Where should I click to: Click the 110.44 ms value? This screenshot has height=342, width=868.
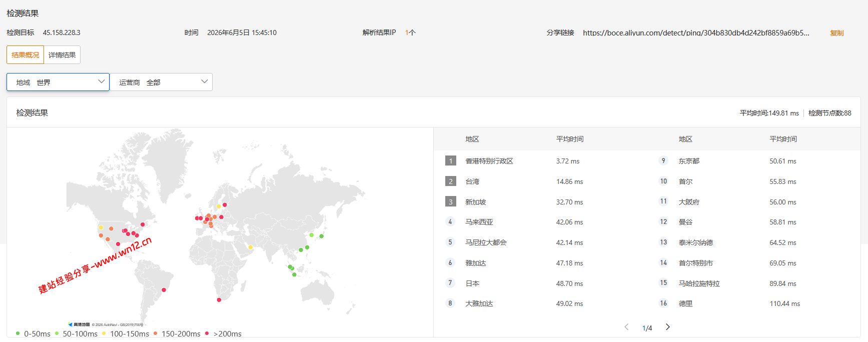click(785, 303)
